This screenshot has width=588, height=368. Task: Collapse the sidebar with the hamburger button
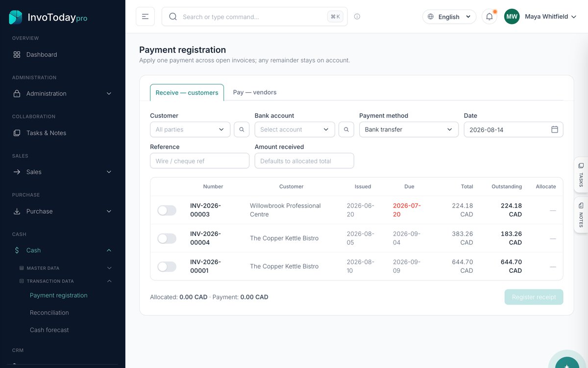click(145, 17)
